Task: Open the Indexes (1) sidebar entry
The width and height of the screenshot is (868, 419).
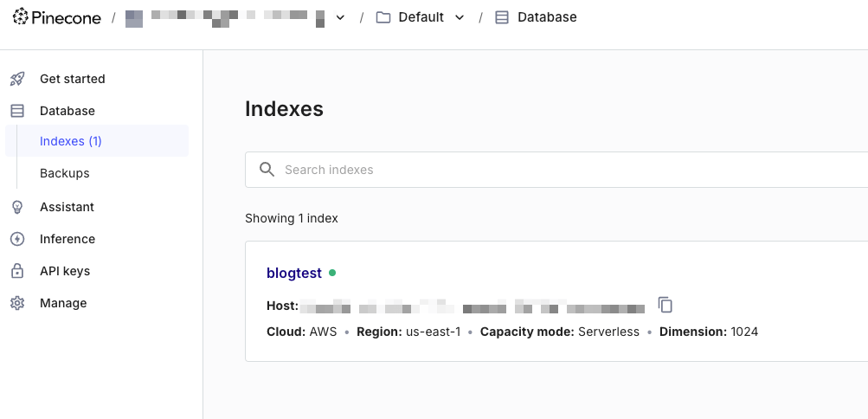Action: (97, 141)
